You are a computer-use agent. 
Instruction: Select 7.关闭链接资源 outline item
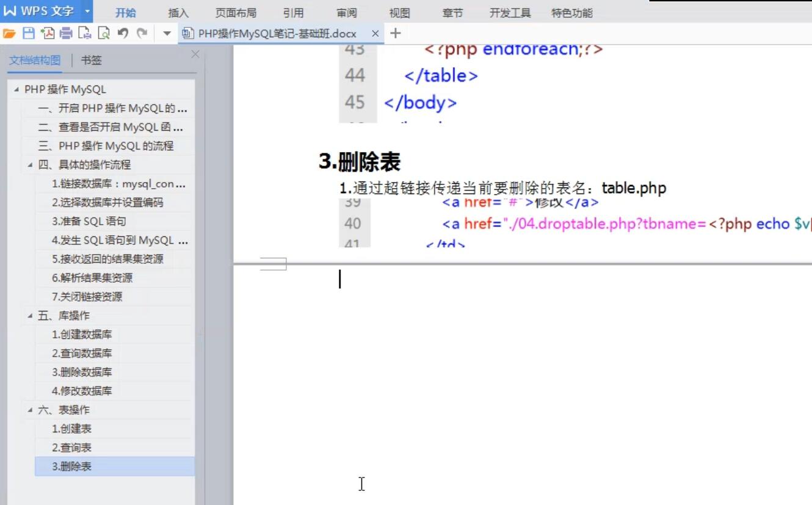87,297
